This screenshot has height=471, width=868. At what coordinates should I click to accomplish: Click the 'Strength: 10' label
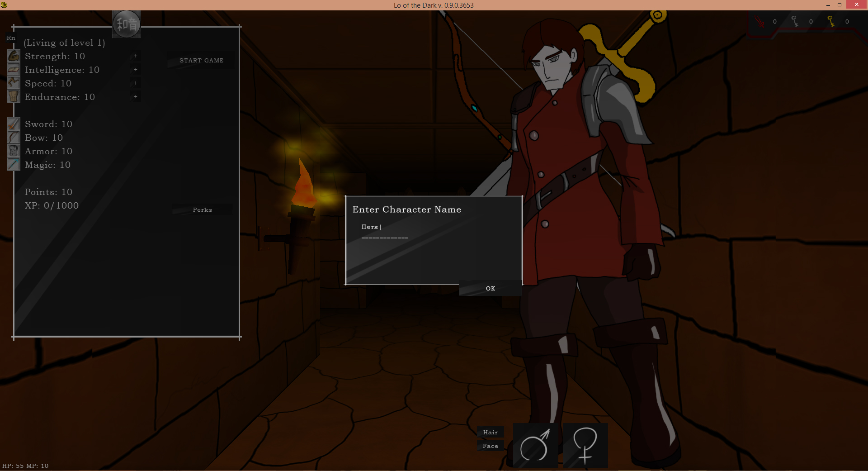click(55, 56)
